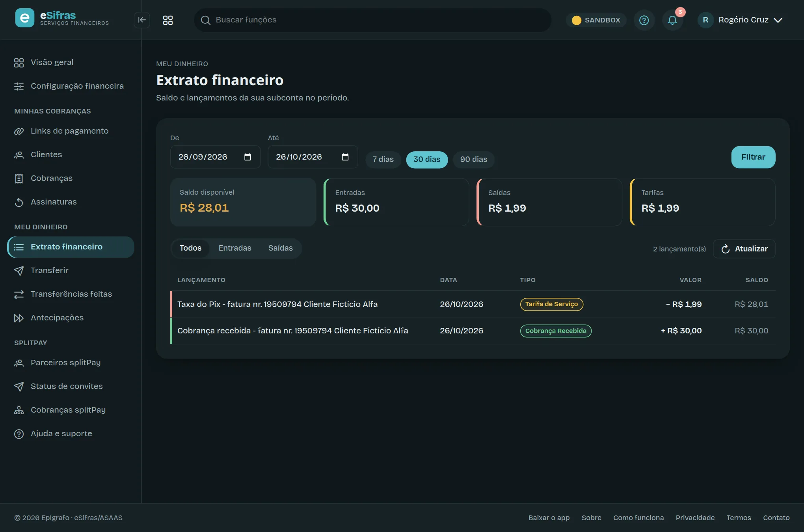Viewport: 804px width, 532px height.
Task: Open Visão geral menu item
Action: click(71, 62)
